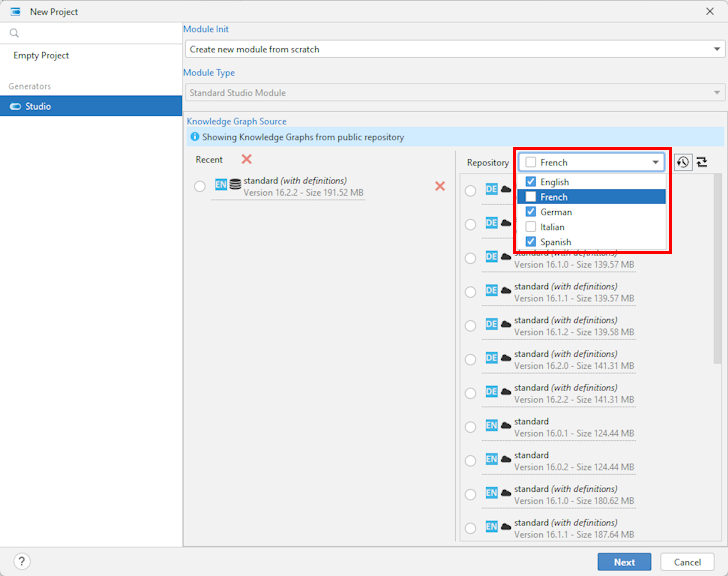Select radio button for recent standard 16.2.2
The height and width of the screenshot is (576, 728).
pos(200,186)
